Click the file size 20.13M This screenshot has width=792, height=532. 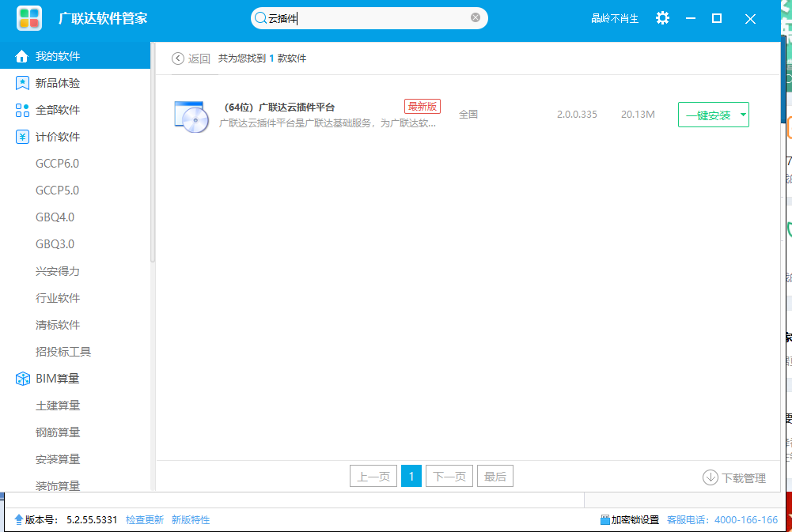tap(638, 115)
